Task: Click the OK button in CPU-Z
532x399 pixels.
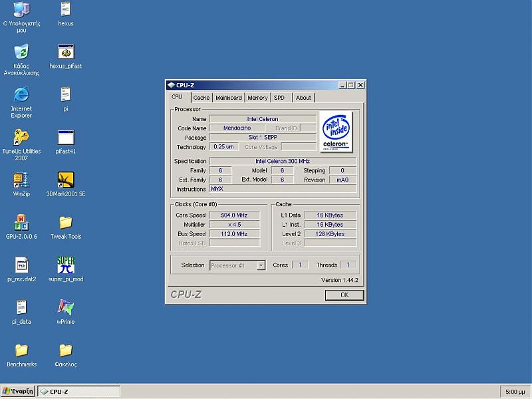Action: coord(344,295)
